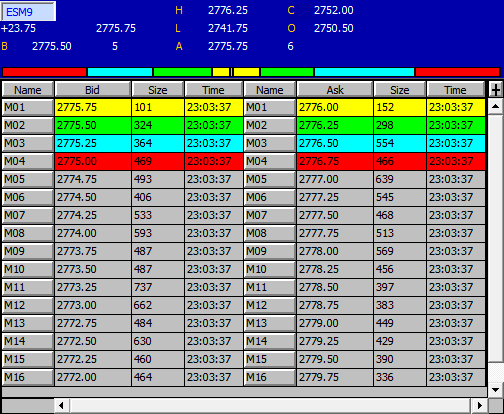Select the ask-side M12 row button

tap(270, 305)
